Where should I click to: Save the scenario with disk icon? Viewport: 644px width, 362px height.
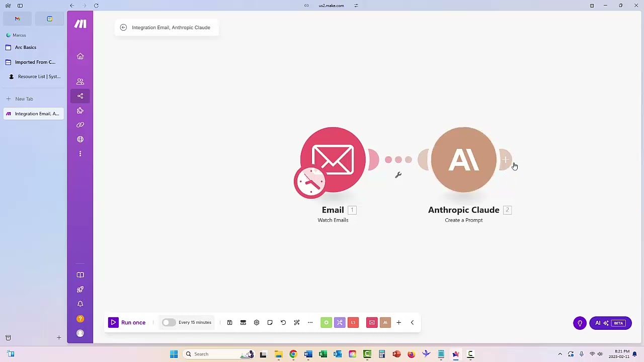(229, 323)
